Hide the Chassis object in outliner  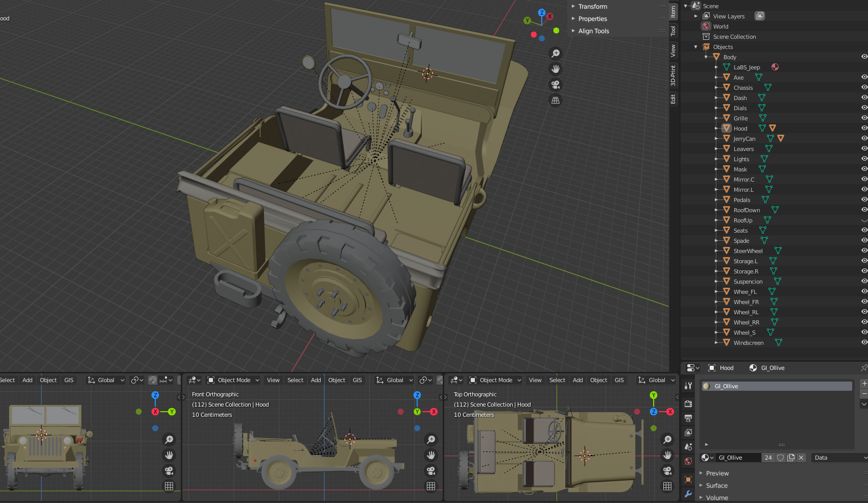tap(864, 87)
